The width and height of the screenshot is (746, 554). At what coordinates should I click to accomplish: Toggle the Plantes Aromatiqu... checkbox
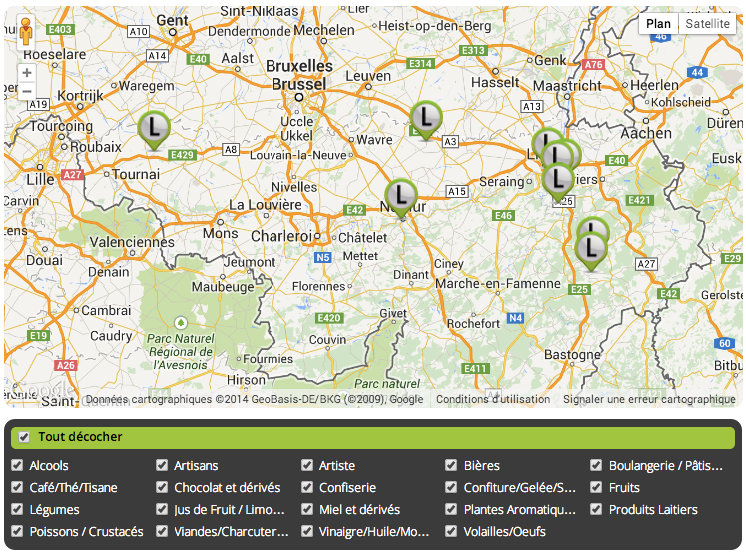[452, 509]
